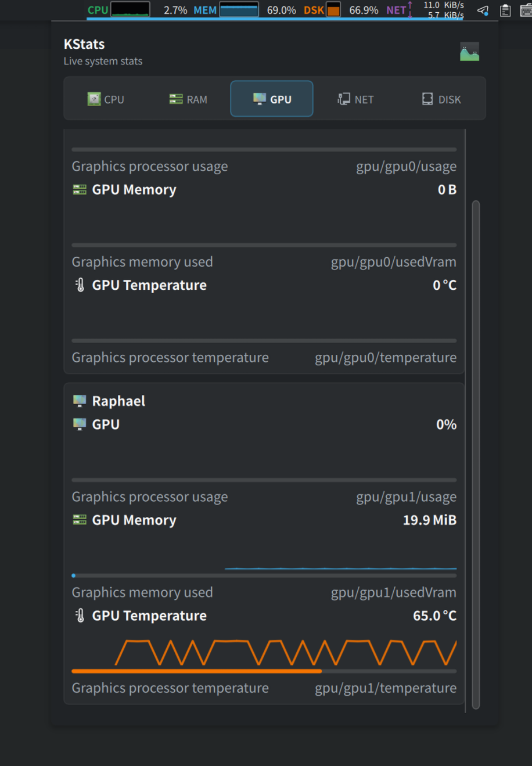The height and width of the screenshot is (766, 532).
Task: Click the MEM usage graph in the top panel
Action: [239, 9]
